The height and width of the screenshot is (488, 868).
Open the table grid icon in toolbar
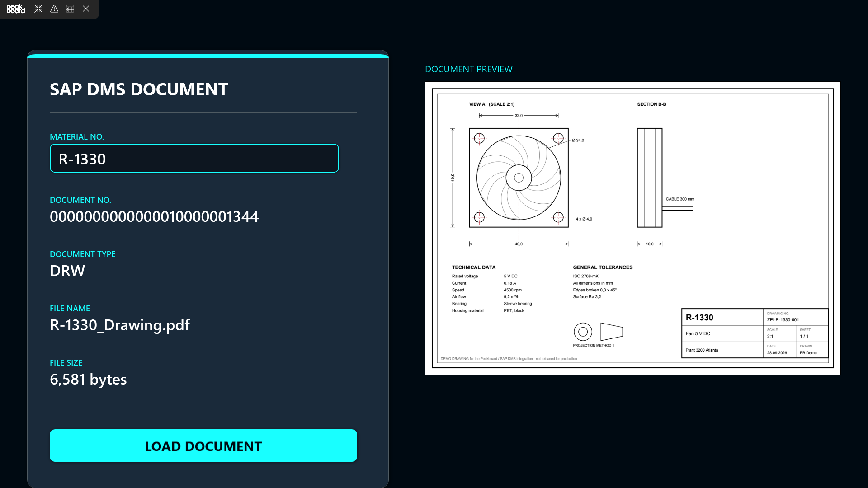point(70,9)
